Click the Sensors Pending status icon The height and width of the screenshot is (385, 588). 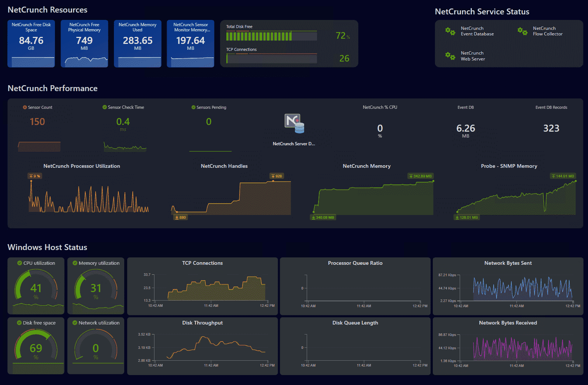point(194,107)
